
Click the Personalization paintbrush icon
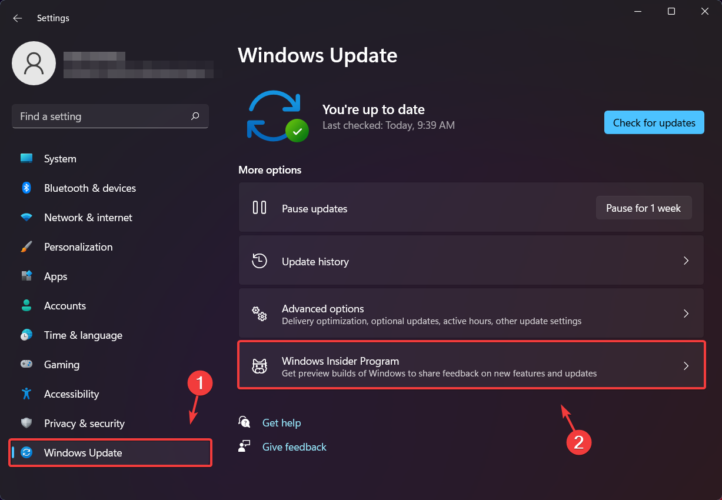point(26,247)
